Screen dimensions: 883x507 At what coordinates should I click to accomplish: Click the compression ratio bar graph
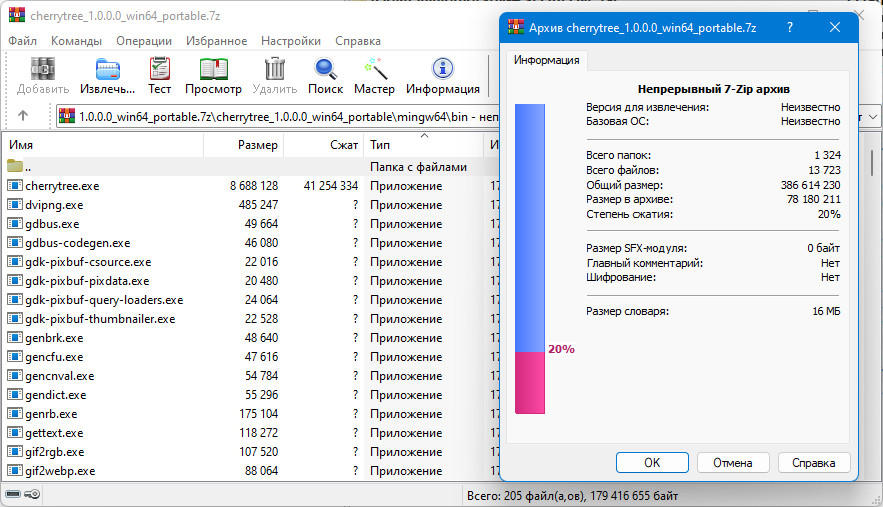tap(530, 259)
